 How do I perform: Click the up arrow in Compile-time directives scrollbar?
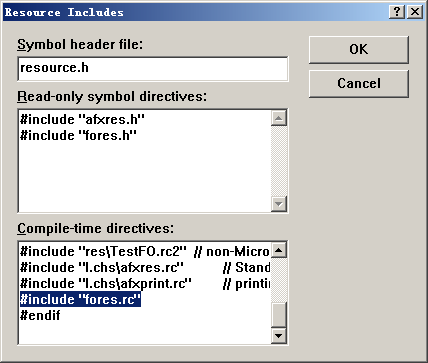click(x=279, y=250)
